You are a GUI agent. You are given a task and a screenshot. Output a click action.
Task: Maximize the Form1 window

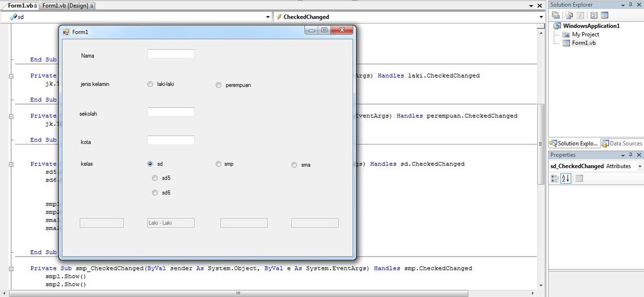324,30
